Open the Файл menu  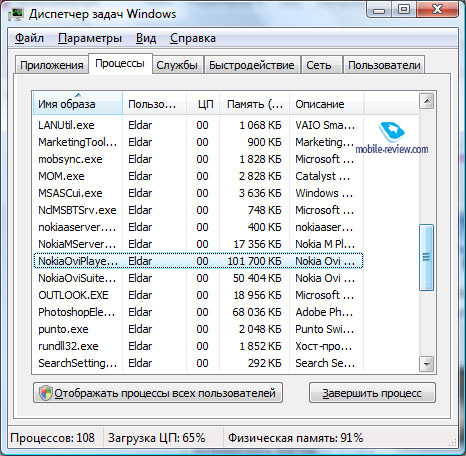29,38
